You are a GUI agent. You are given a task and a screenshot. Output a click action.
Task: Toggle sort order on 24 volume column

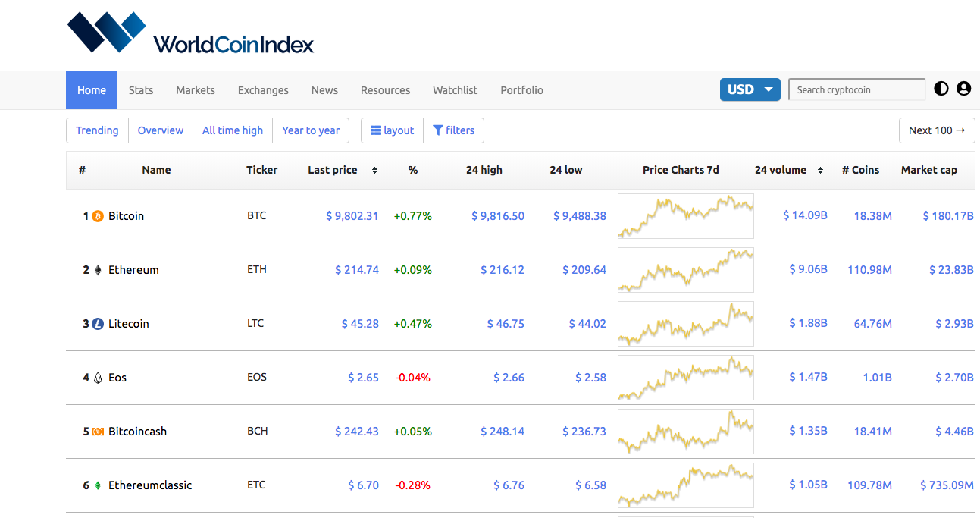tap(821, 170)
